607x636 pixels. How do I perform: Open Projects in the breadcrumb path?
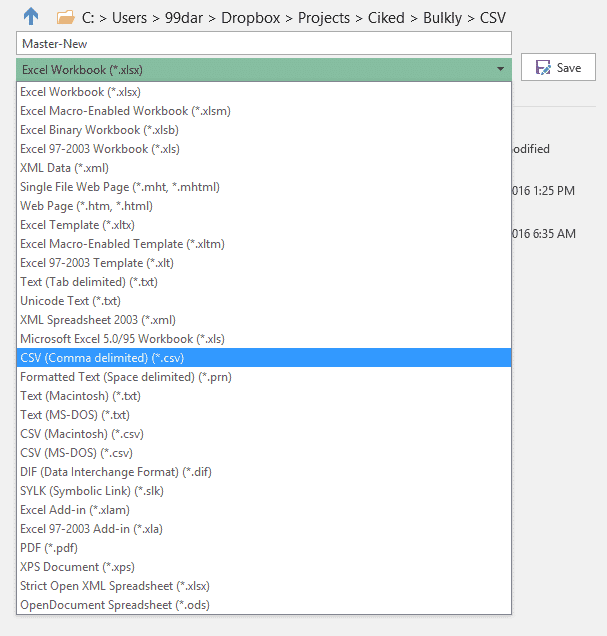point(324,18)
